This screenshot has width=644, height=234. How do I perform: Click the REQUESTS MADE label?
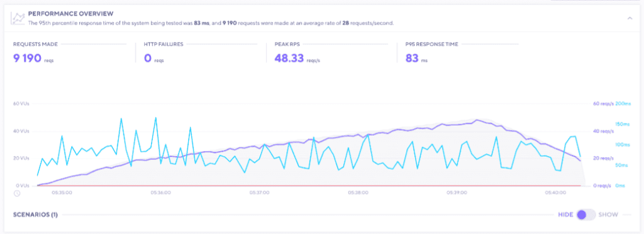(35, 44)
